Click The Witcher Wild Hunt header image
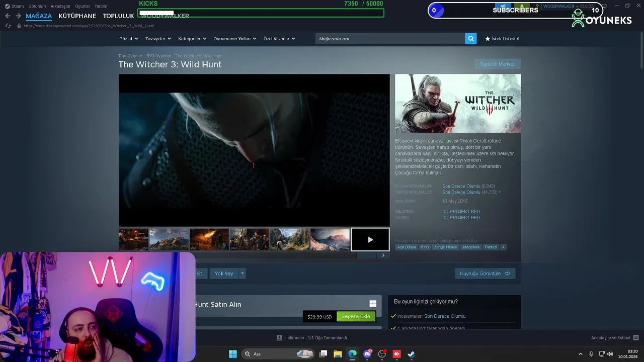This screenshot has width=644, height=362. (x=458, y=103)
